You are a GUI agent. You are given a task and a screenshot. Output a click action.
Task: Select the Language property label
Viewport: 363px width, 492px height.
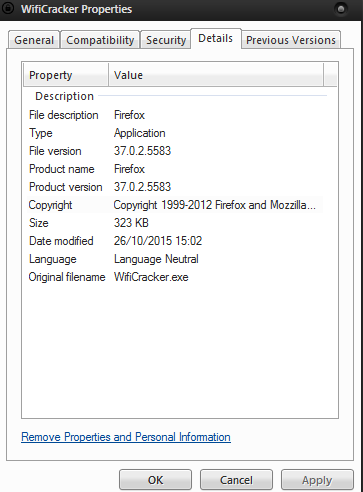[53, 259]
